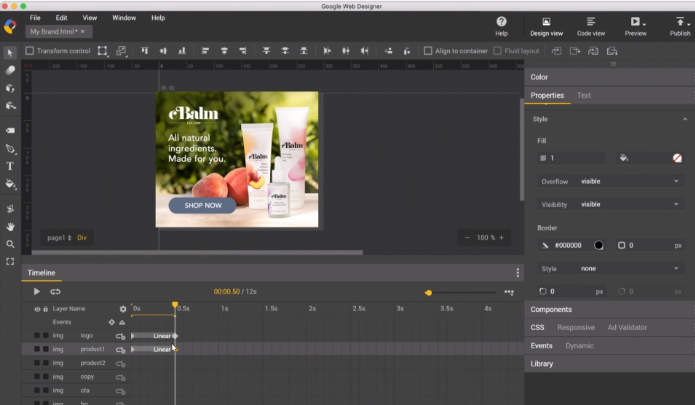Select the Zoom magnifier tool
This screenshot has width=695, height=405.
tap(10, 244)
